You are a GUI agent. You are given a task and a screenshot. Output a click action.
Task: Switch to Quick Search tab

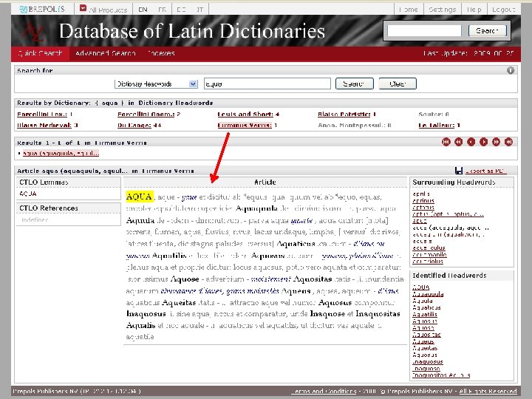coord(41,53)
